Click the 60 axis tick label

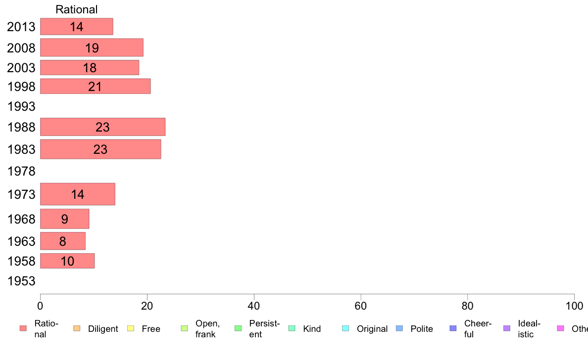[360, 306]
